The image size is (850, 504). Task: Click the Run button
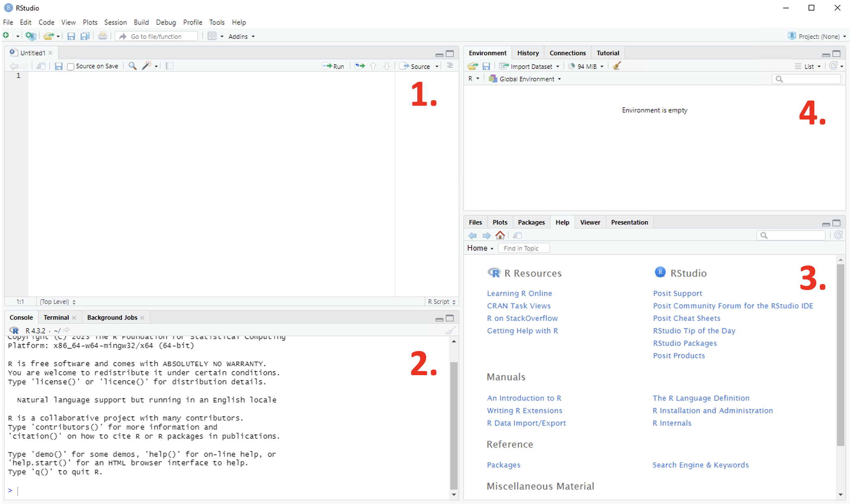(x=333, y=66)
